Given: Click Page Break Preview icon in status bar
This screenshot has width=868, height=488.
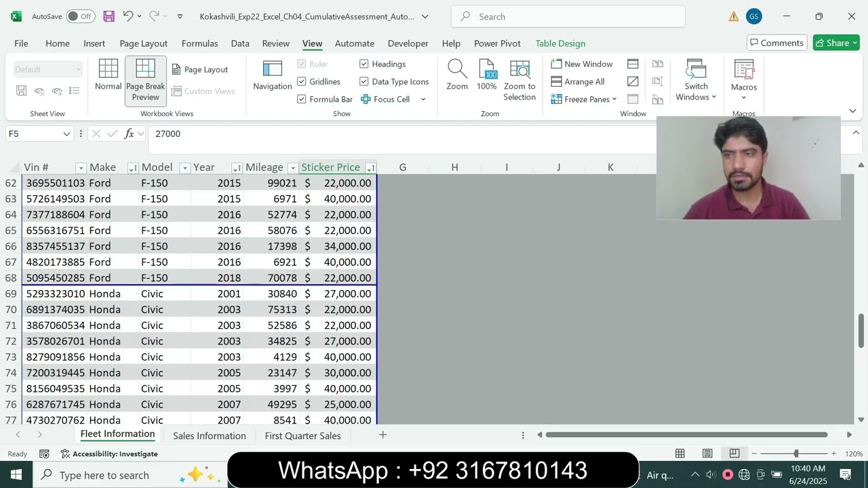Looking at the screenshot, I should 734,453.
